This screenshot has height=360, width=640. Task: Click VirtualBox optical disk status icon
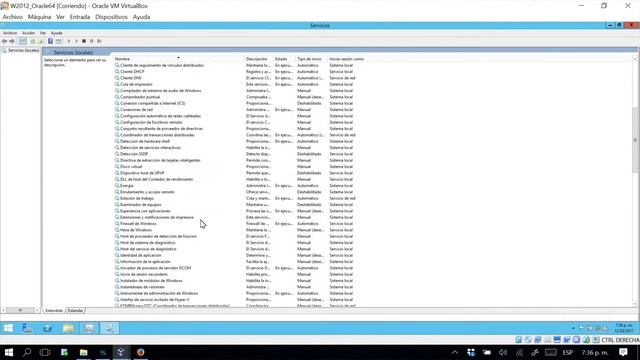pyautogui.click(x=528, y=340)
